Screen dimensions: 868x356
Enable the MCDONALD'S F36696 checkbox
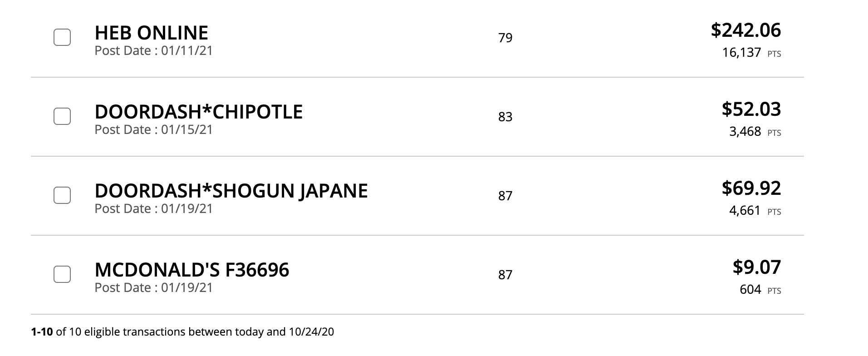click(x=62, y=274)
